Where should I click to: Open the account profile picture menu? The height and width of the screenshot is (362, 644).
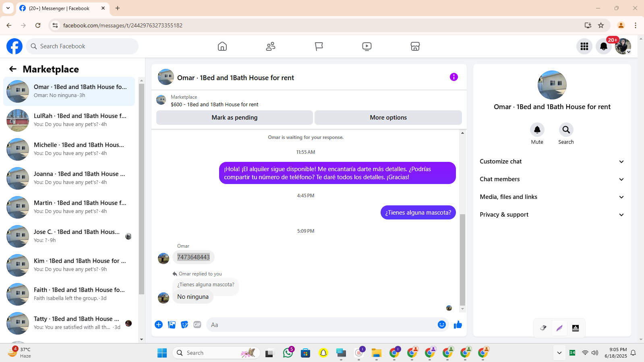[x=623, y=46]
